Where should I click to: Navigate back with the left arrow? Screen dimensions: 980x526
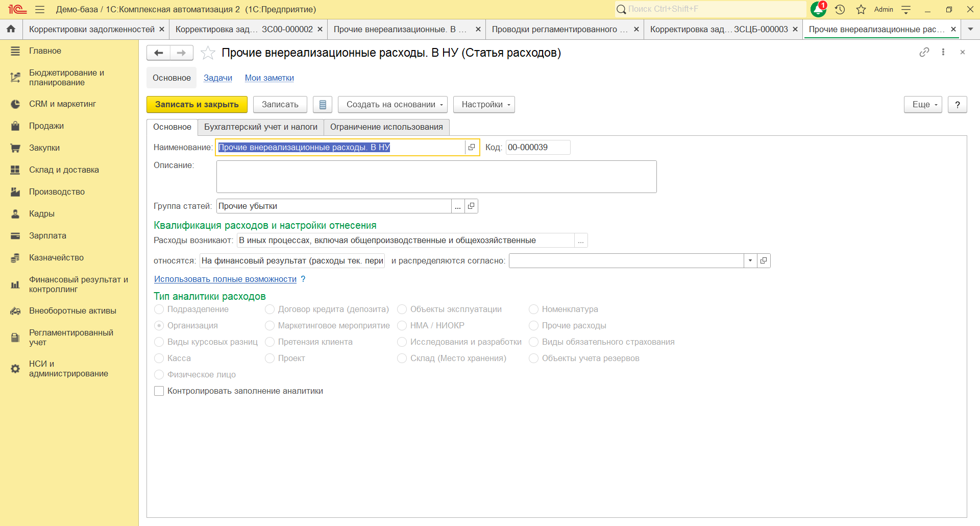159,53
